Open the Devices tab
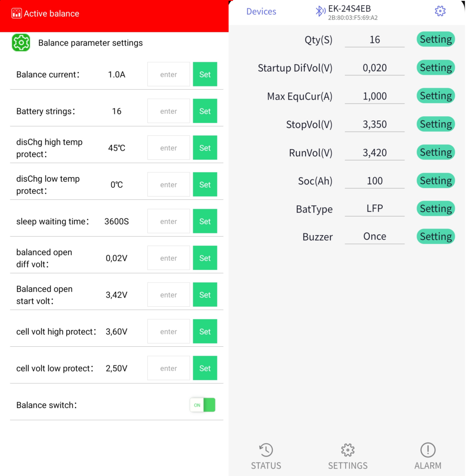This screenshot has width=466, height=476. tap(261, 12)
